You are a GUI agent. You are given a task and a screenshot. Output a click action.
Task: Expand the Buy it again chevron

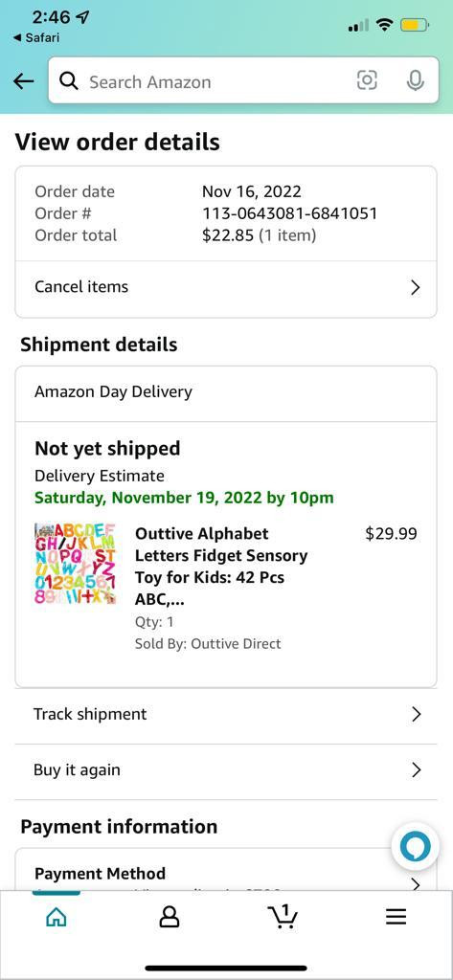[416, 770]
